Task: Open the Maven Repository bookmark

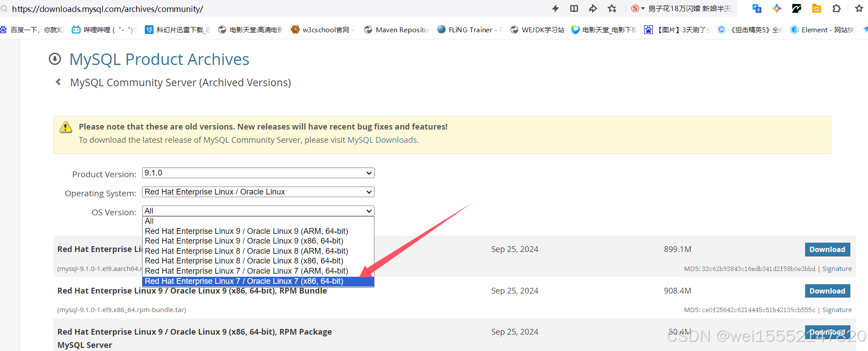Action: click(x=397, y=30)
